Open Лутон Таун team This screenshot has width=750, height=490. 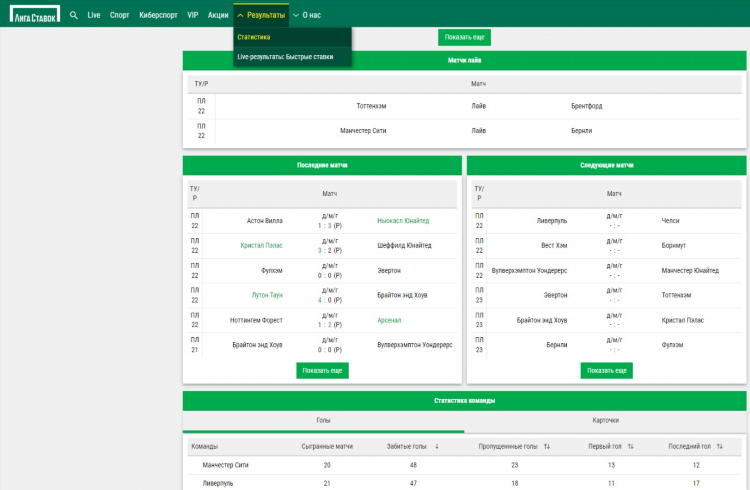[x=267, y=295]
